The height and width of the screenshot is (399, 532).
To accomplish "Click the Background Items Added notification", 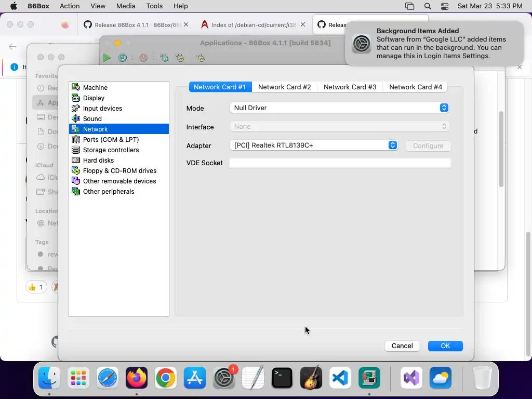I will [434, 44].
